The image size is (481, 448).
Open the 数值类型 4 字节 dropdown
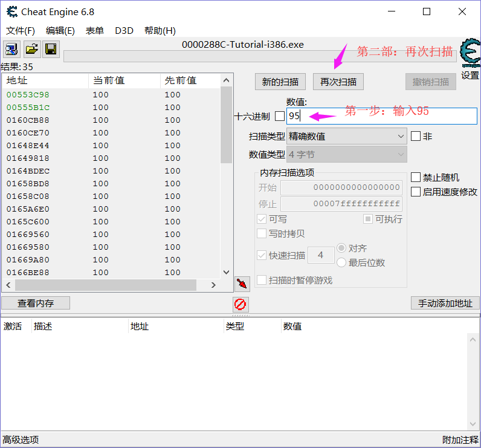point(347,155)
